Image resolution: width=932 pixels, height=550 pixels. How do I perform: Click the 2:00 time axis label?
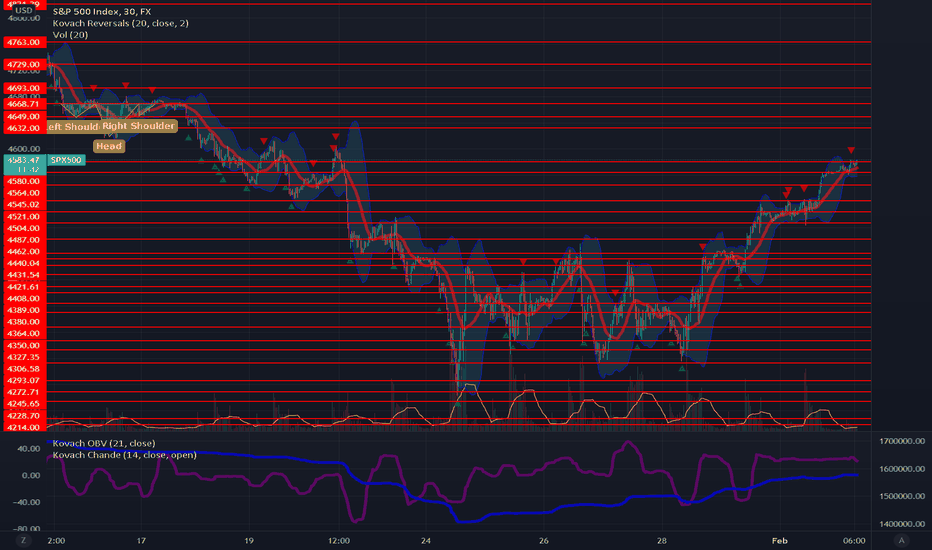[56, 540]
